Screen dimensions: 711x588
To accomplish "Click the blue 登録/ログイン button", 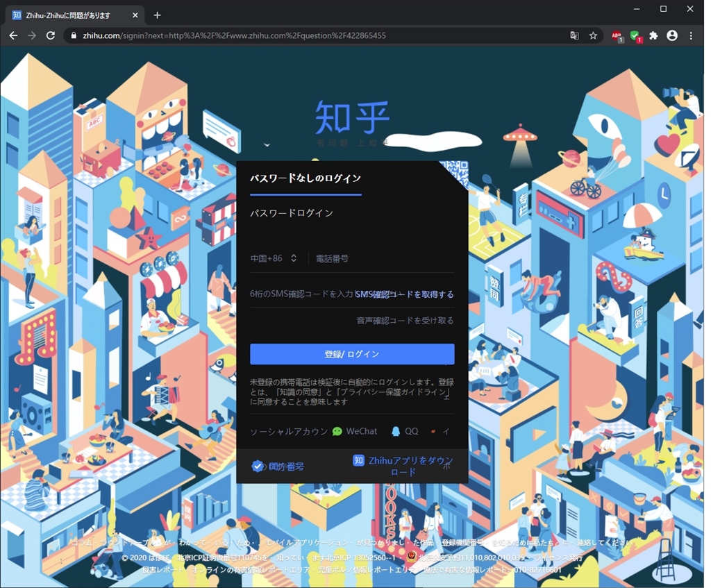I will pyautogui.click(x=352, y=354).
